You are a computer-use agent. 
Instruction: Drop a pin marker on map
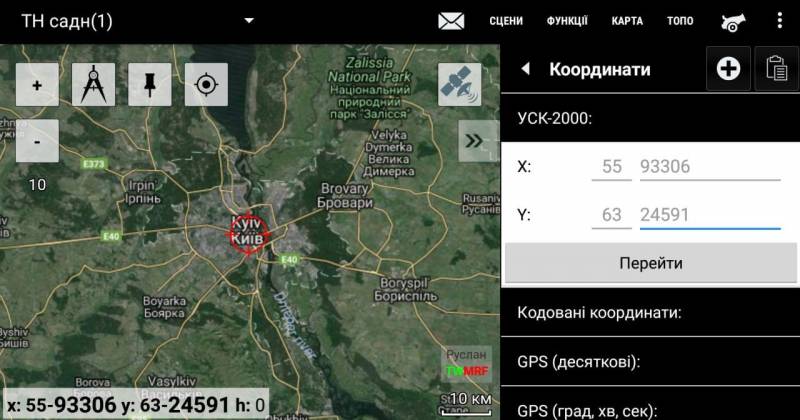(150, 85)
